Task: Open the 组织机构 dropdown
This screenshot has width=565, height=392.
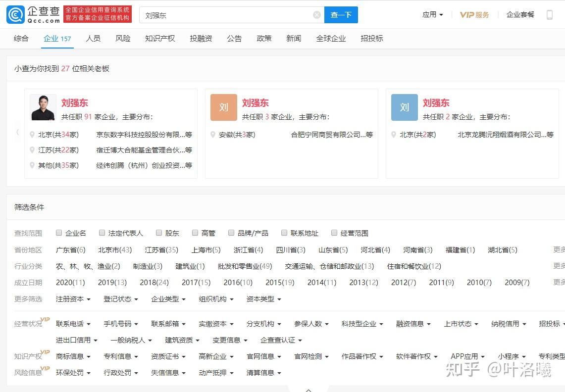Action: point(216,299)
